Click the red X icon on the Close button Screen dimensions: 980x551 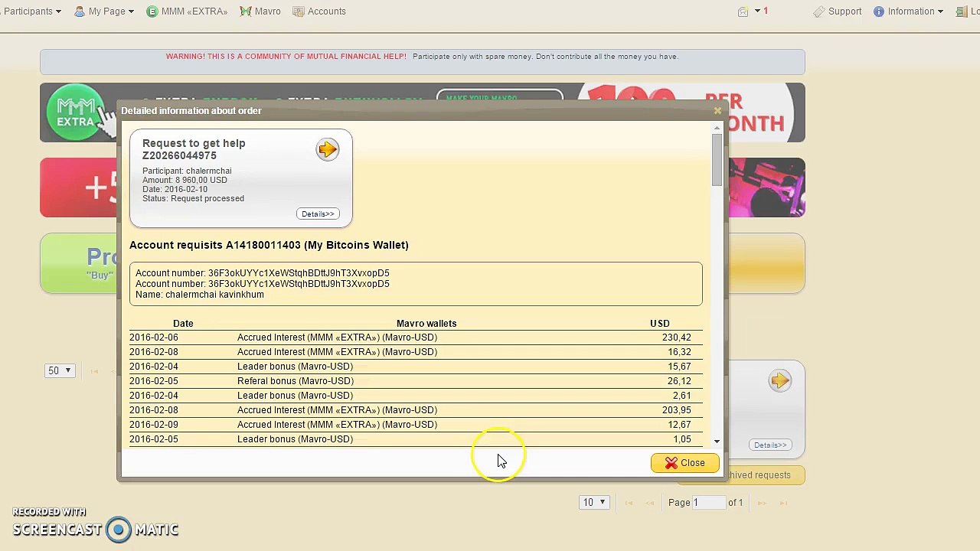tap(671, 463)
